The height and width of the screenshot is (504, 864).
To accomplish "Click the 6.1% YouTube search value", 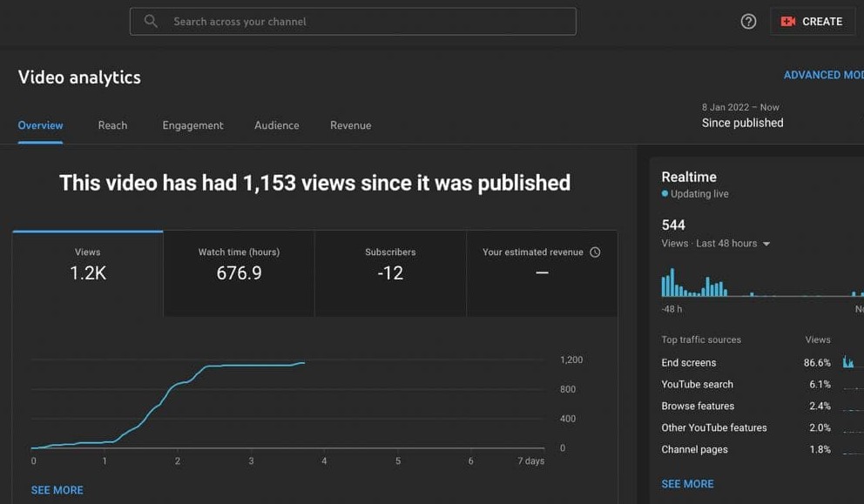I will [820, 385].
